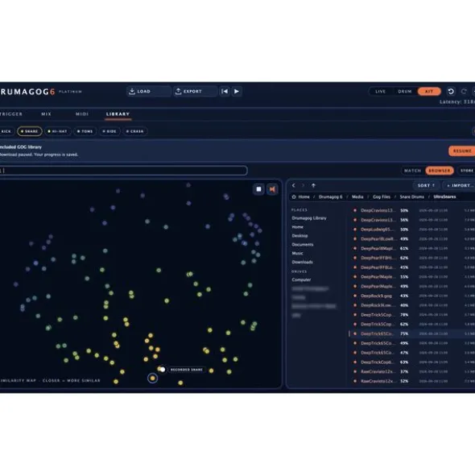Click the undo arrow icon

(451, 91)
